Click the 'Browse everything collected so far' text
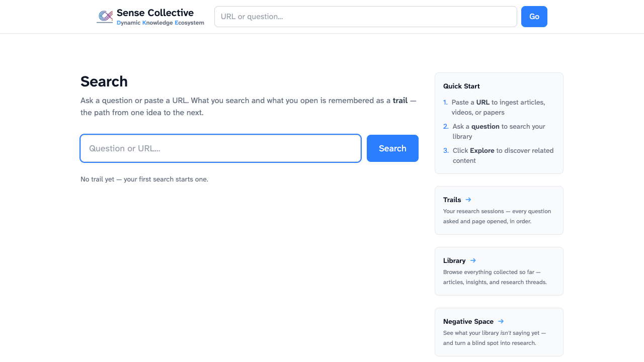Screen dimensions: 644x362 click(x=495, y=277)
